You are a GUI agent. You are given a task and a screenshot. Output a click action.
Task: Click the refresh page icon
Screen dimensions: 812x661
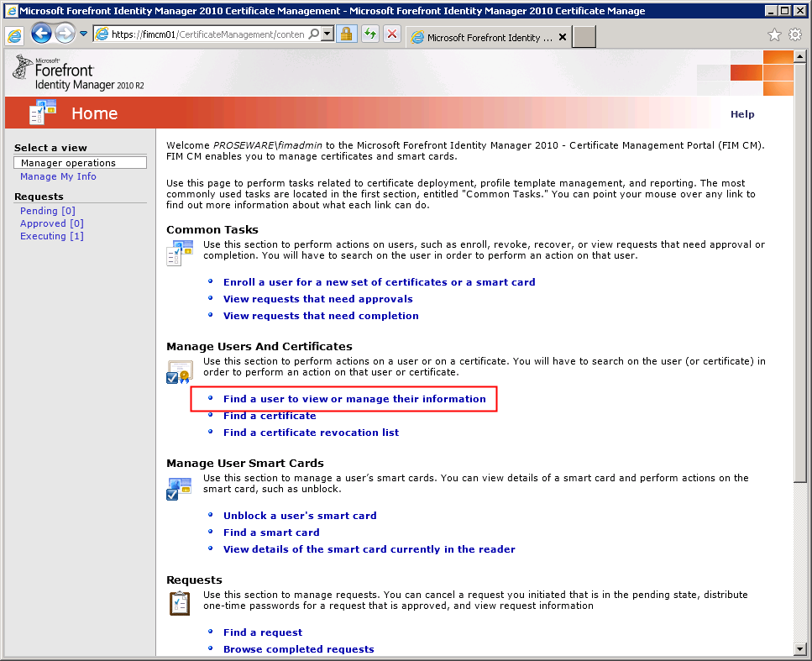point(369,34)
